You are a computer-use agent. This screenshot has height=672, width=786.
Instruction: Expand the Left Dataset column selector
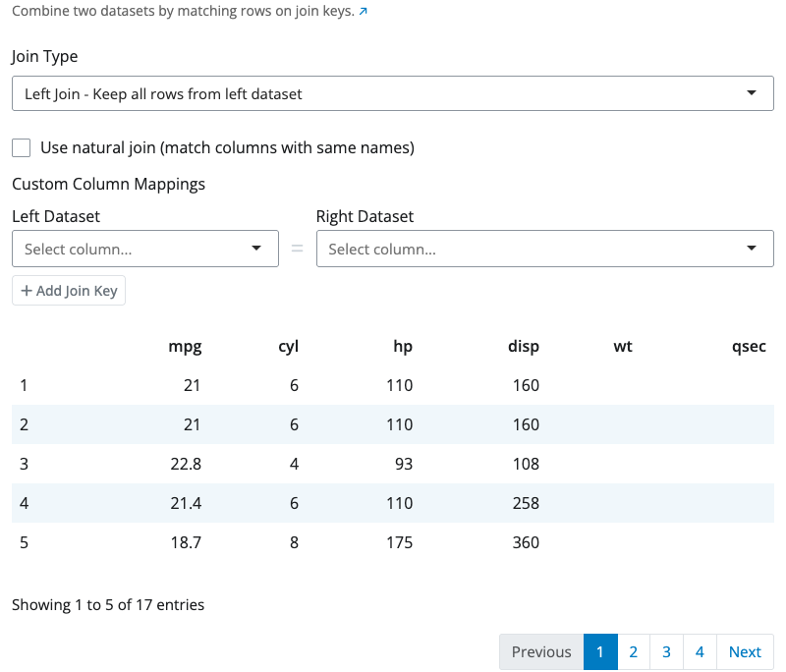click(145, 249)
